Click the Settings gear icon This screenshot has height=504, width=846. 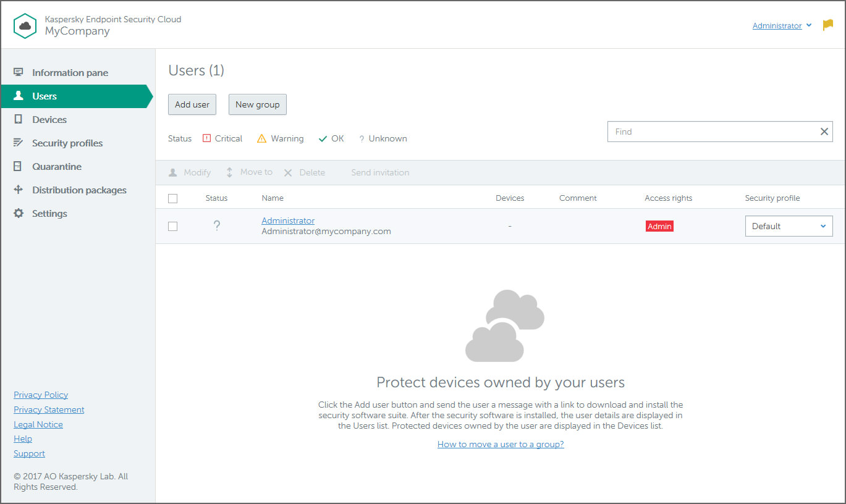click(x=19, y=213)
